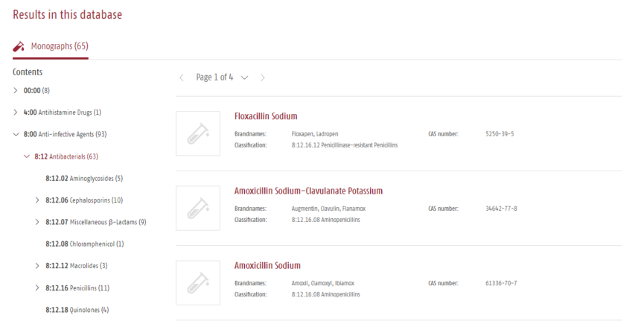Click the Monographs test tube tab icon
The image size is (644, 327).
pos(19,46)
